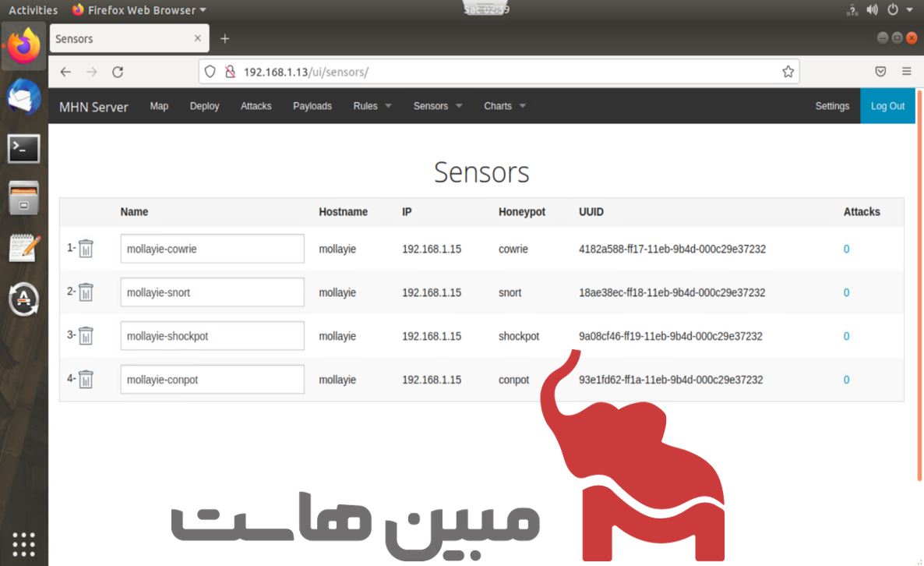Image resolution: width=924 pixels, height=566 pixels.
Task: Delete the mollayie-cowrie sensor with its trash icon
Action: tap(86, 249)
